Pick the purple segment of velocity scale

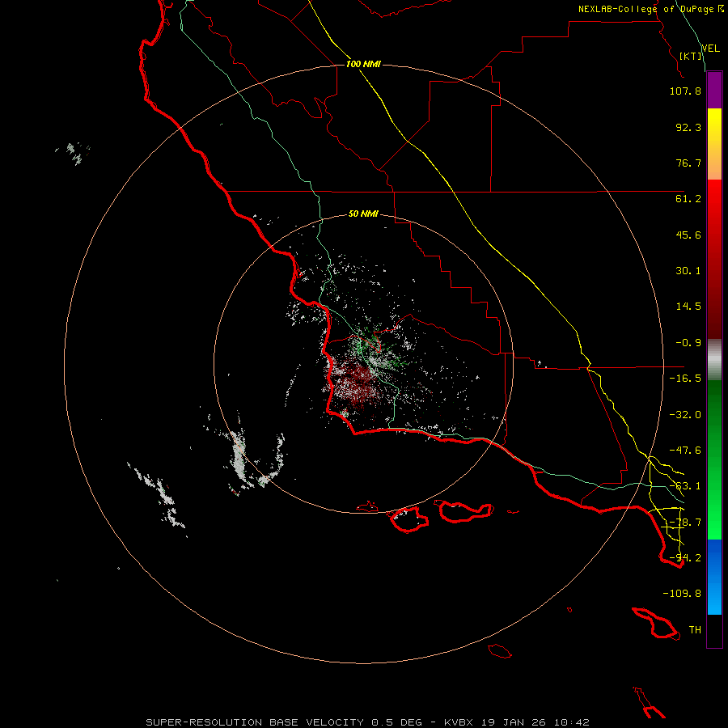[x=714, y=90]
